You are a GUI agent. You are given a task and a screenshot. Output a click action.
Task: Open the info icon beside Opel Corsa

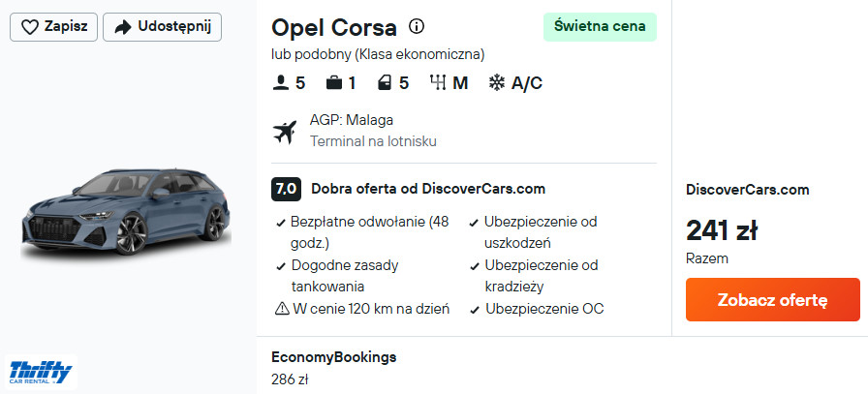coord(417,26)
